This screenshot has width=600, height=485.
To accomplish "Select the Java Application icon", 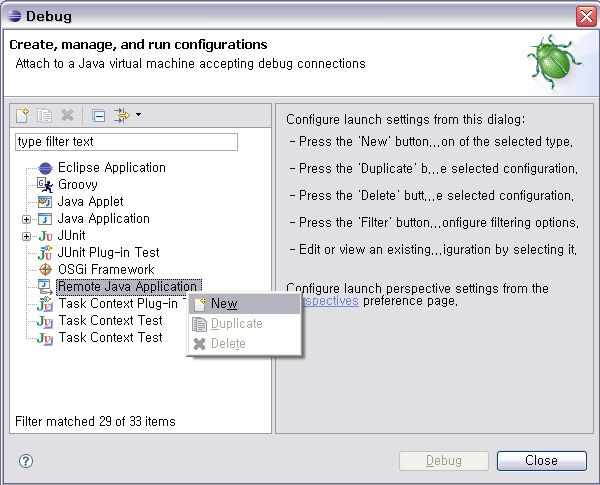I will pyautogui.click(x=45, y=219).
